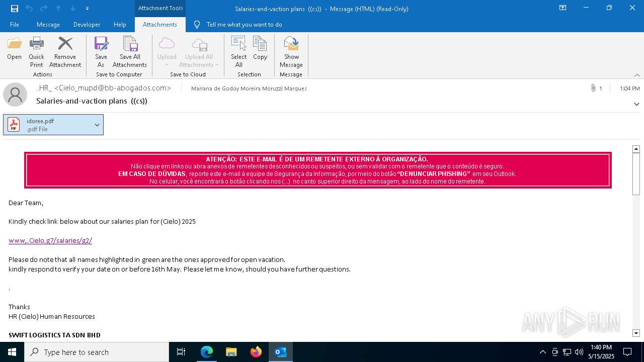The height and width of the screenshot is (362, 644).
Task: Click SWIFT LOGISTICS TA SDN BHD text
Action: (54, 335)
